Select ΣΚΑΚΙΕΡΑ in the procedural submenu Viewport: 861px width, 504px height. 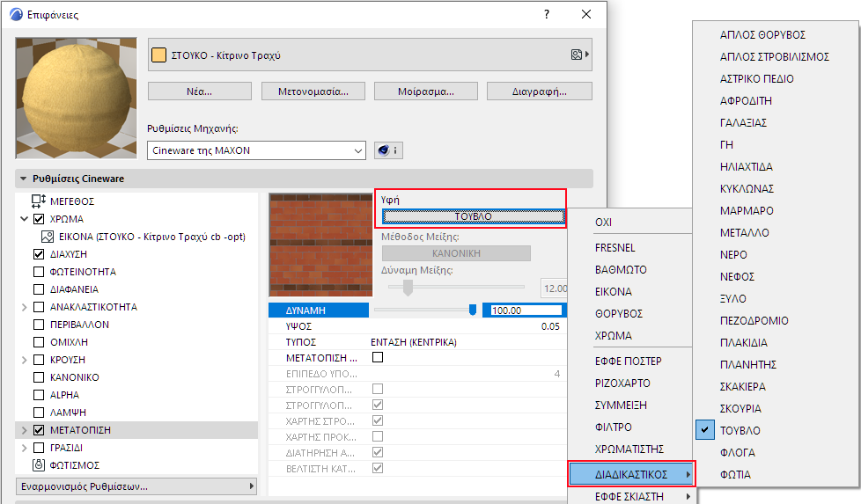742,387
